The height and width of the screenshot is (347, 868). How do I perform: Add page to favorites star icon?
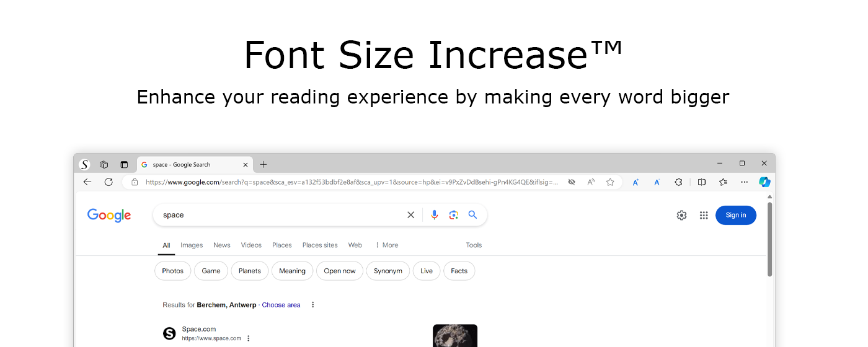point(610,182)
